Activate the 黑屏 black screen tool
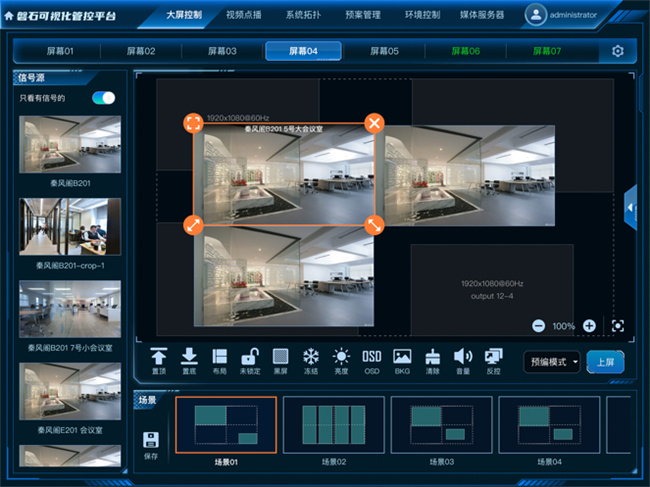Viewport: 650px width, 487px height. click(x=281, y=361)
